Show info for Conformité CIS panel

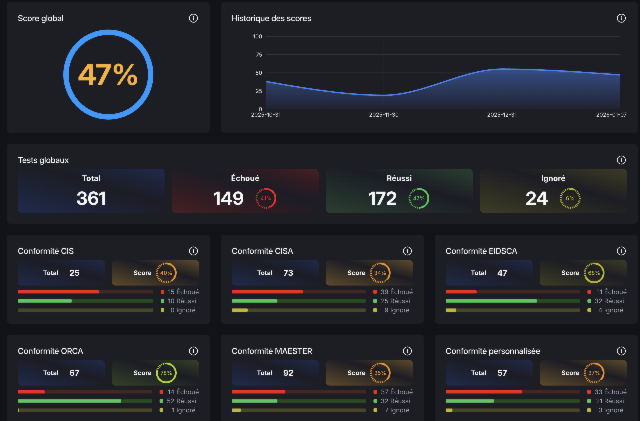coord(193,251)
